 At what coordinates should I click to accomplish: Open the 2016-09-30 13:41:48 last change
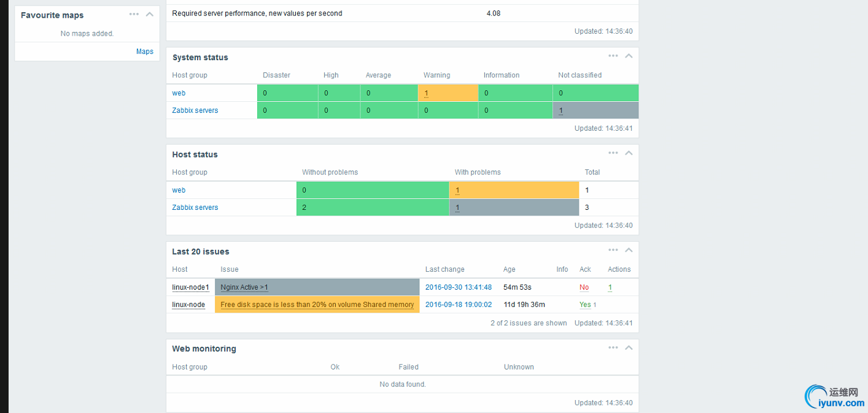(x=459, y=287)
